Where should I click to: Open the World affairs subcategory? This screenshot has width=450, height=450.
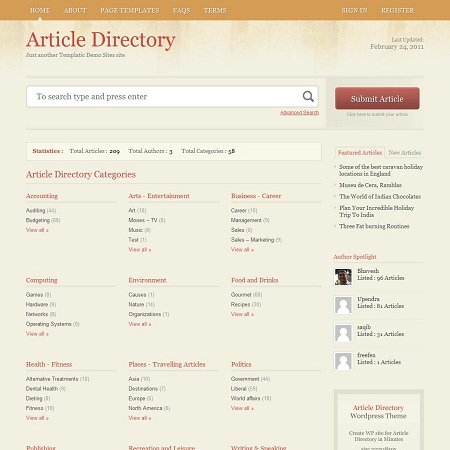pos(245,398)
